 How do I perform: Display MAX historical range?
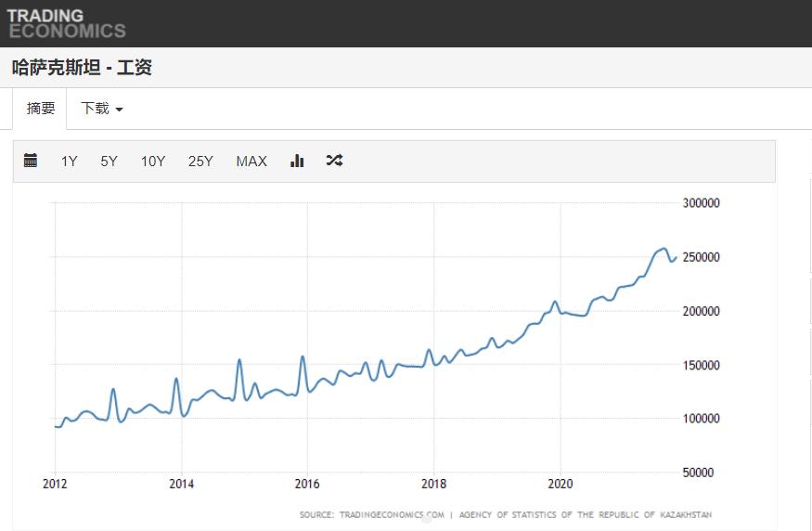[251, 162]
